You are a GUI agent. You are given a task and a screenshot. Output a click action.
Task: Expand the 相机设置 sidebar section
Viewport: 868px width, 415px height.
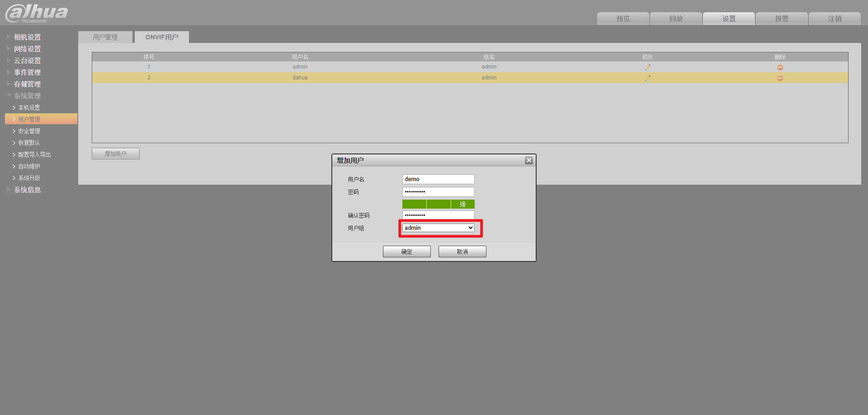coord(27,37)
